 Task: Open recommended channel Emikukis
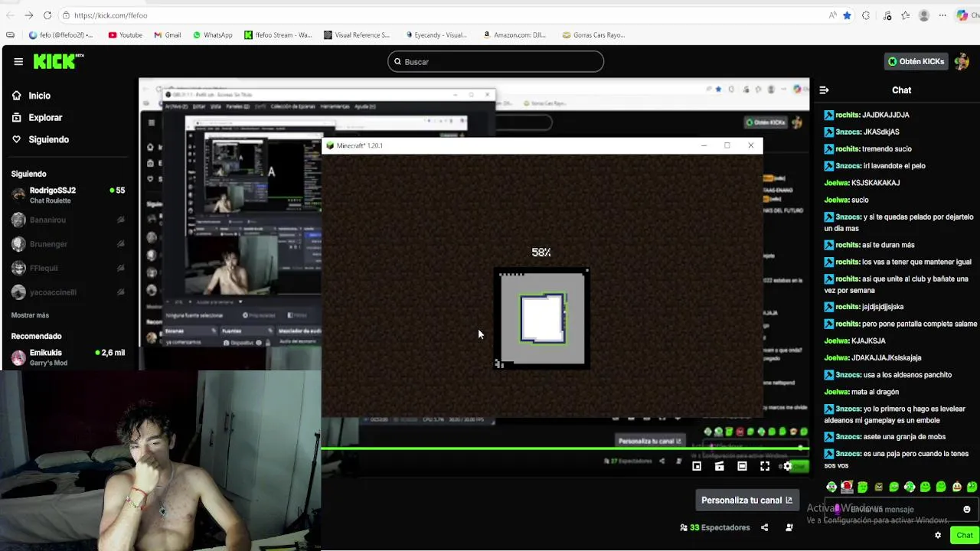[x=68, y=357]
